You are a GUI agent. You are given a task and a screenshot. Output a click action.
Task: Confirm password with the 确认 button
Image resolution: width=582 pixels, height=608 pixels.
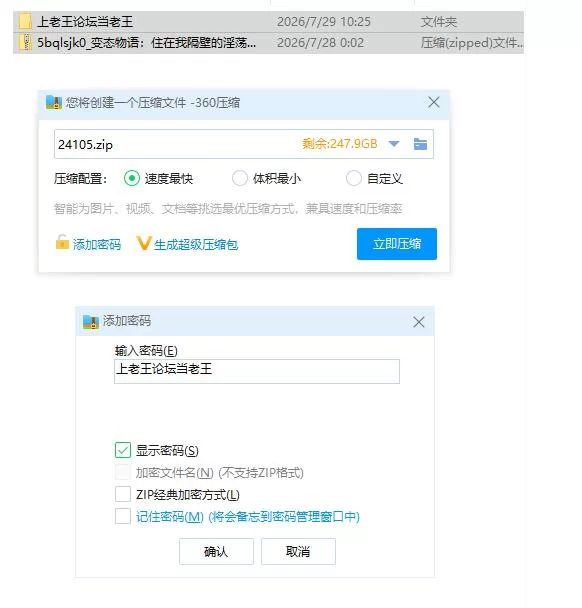point(216,551)
